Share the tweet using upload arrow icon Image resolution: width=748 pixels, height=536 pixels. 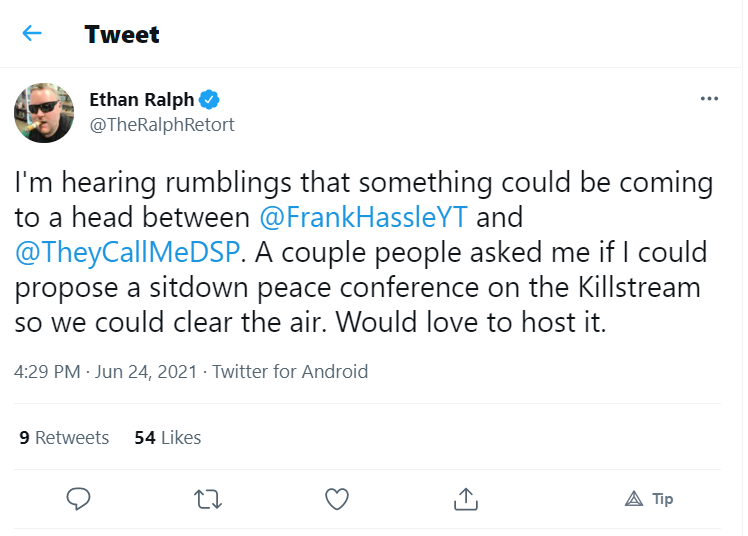click(466, 499)
